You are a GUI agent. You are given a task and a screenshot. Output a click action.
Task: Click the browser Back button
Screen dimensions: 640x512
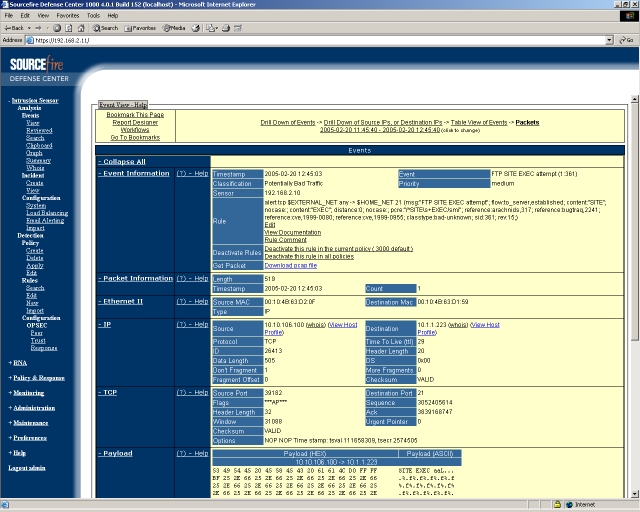click(x=14, y=28)
